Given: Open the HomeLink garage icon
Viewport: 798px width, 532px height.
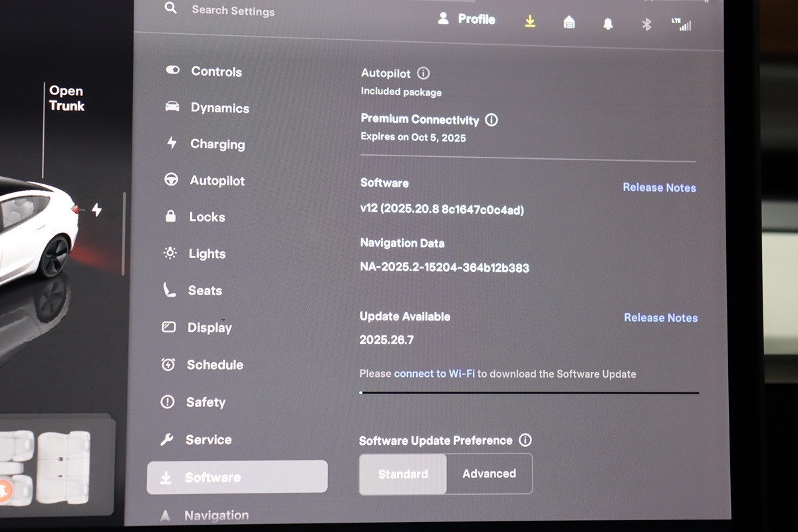Looking at the screenshot, I should (569, 23).
